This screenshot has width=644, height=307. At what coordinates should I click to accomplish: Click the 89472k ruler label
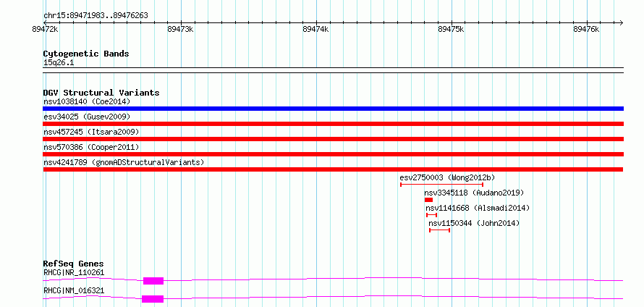point(44,29)
